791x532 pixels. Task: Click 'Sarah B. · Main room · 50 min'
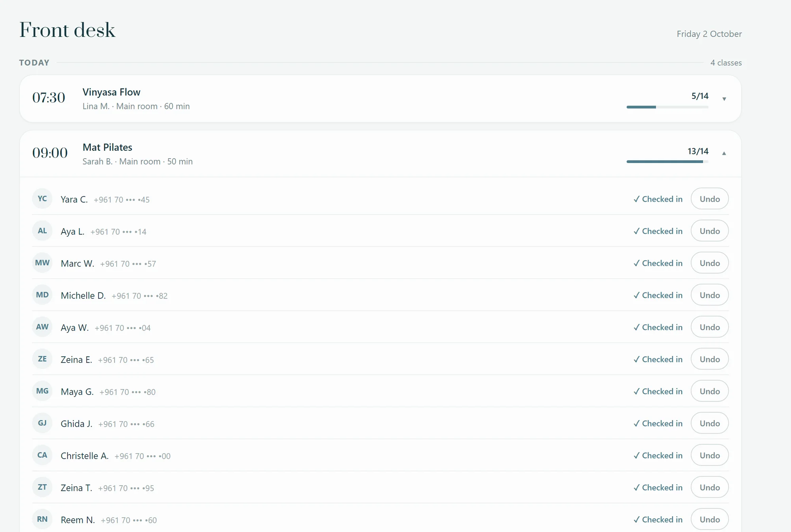coord(138,162)
